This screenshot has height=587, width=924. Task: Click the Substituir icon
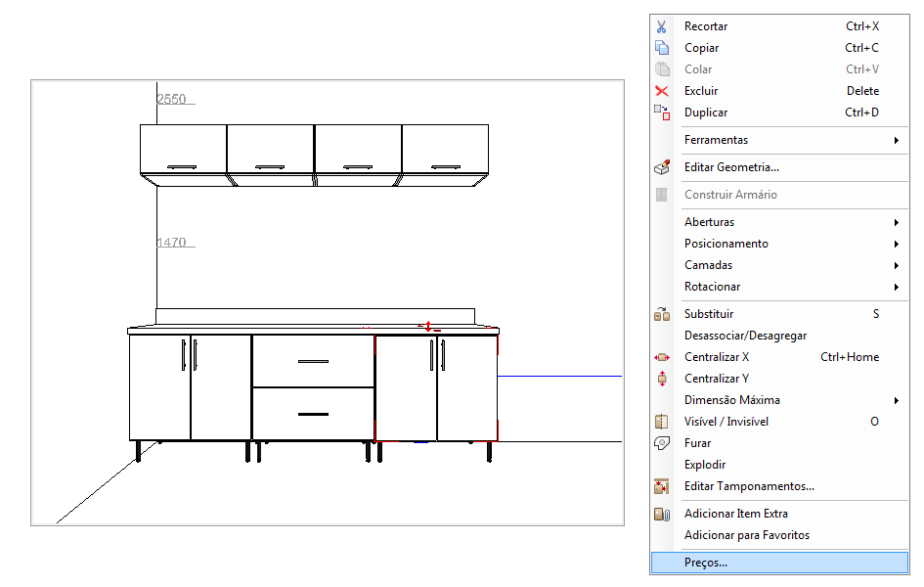pos(662,314)
